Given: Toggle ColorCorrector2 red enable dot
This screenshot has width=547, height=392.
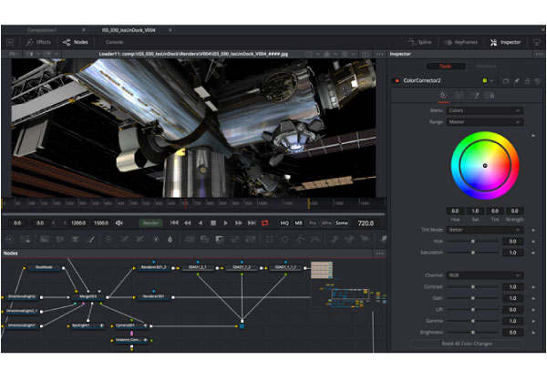Looking at the screenshot, I should tap(397, 80).
